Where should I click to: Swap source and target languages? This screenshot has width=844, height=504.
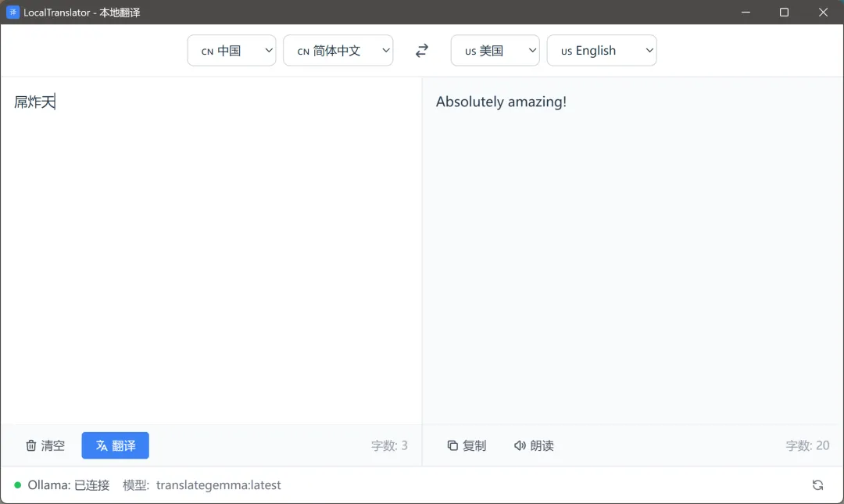[x=422, y=51]
